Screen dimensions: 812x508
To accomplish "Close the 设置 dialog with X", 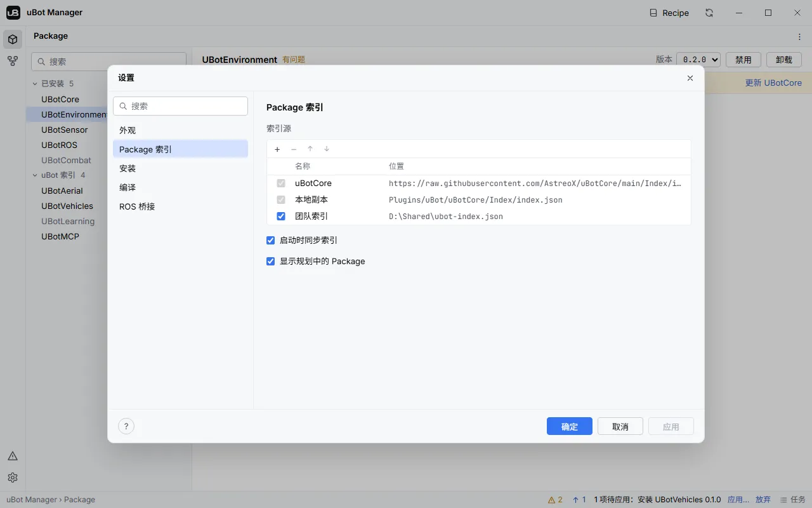I will [x=690, y=78].
